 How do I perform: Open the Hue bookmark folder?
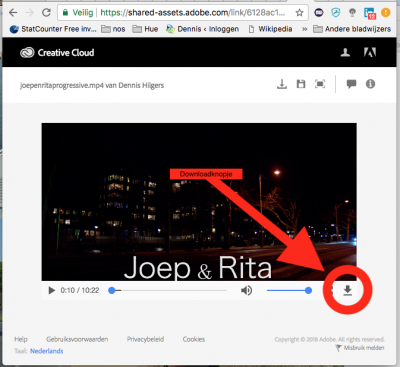point(145,29)
